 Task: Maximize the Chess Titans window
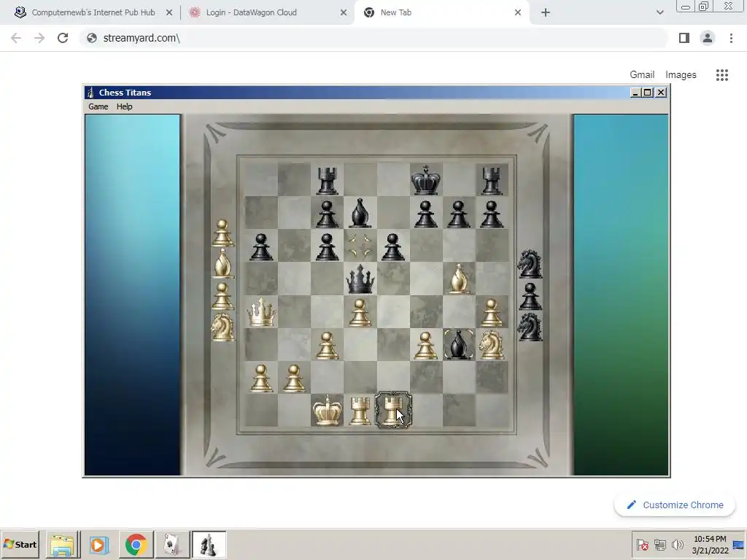(648, 93)
